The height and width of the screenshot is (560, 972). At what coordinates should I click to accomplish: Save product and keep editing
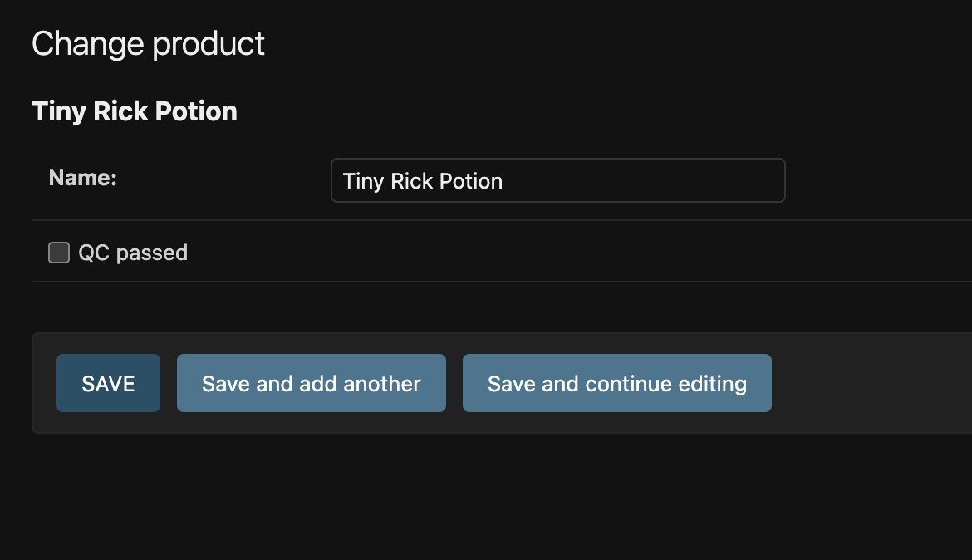click(x=616, y=383)
